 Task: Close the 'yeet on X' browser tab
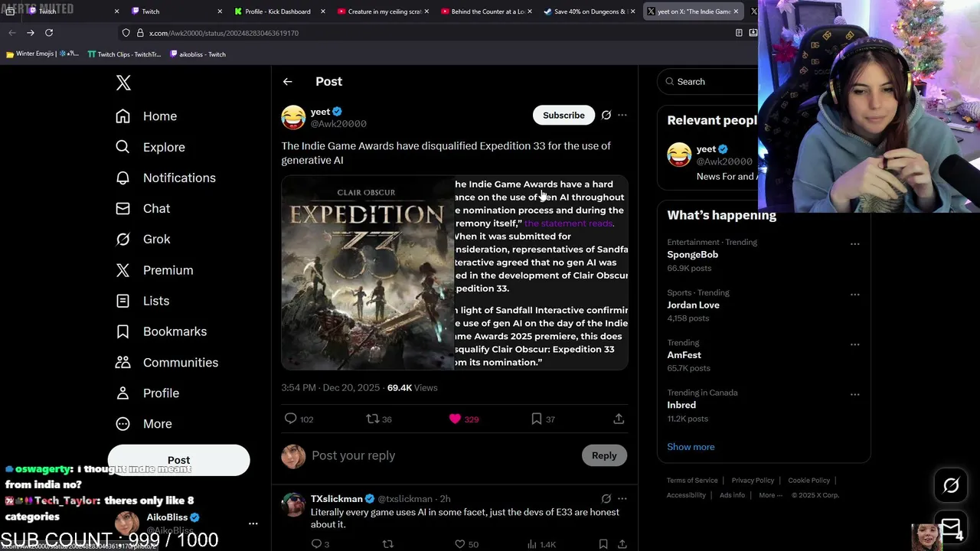737,11
